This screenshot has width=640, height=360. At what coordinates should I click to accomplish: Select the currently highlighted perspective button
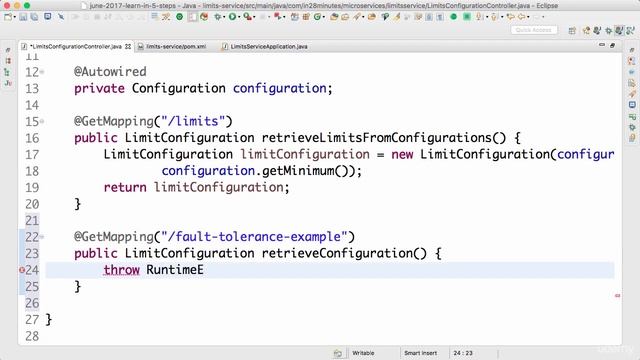pos(619,30)
